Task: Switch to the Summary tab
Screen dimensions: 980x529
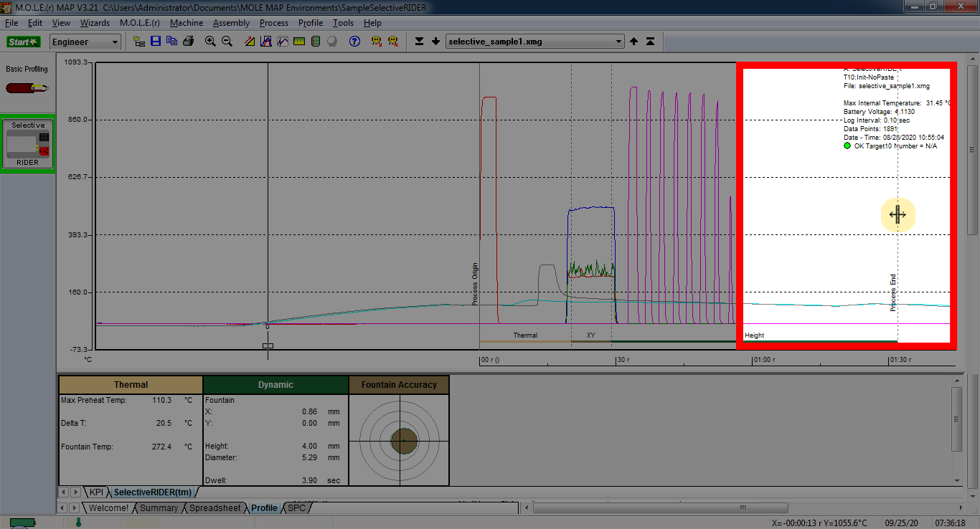Action: click(x=159, y=508)
